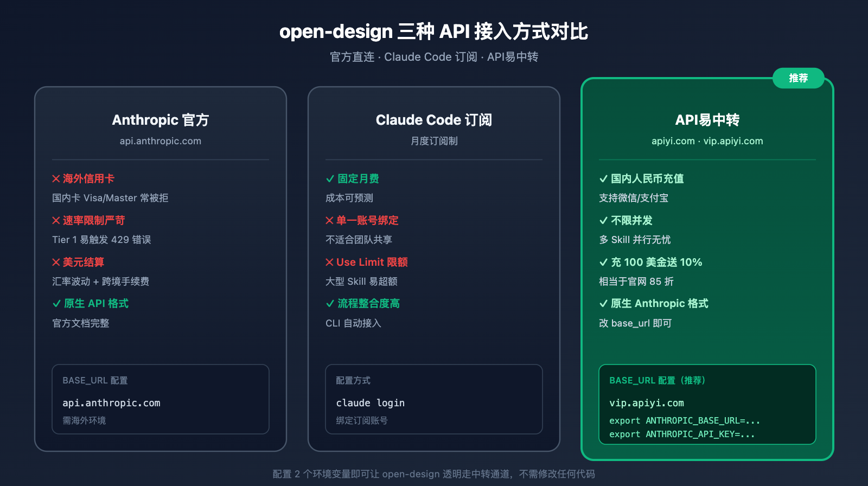Viewport: 868px width, 486px height.
Task: Click the 不限并发 label
Action: (x=631, y=220)
